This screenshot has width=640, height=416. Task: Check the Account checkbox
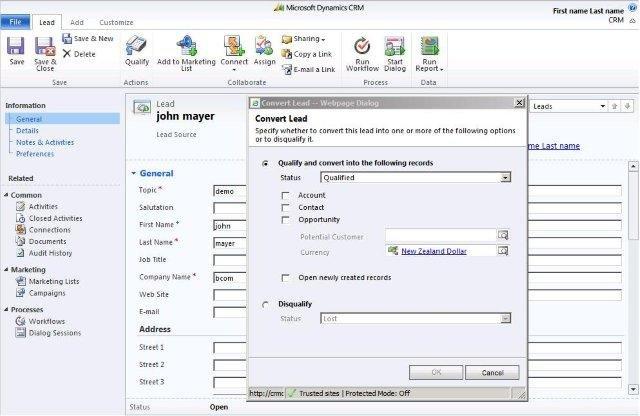(x=286, y=195)
